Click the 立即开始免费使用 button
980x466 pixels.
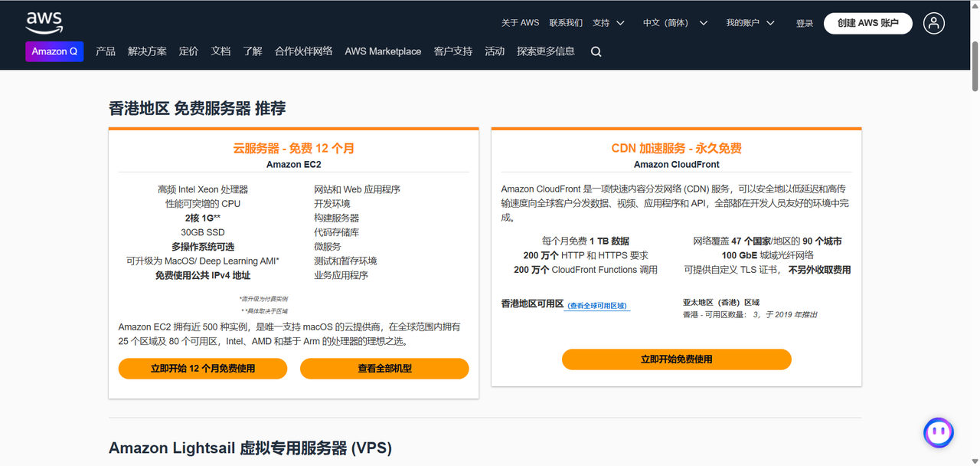click(677, 359)
